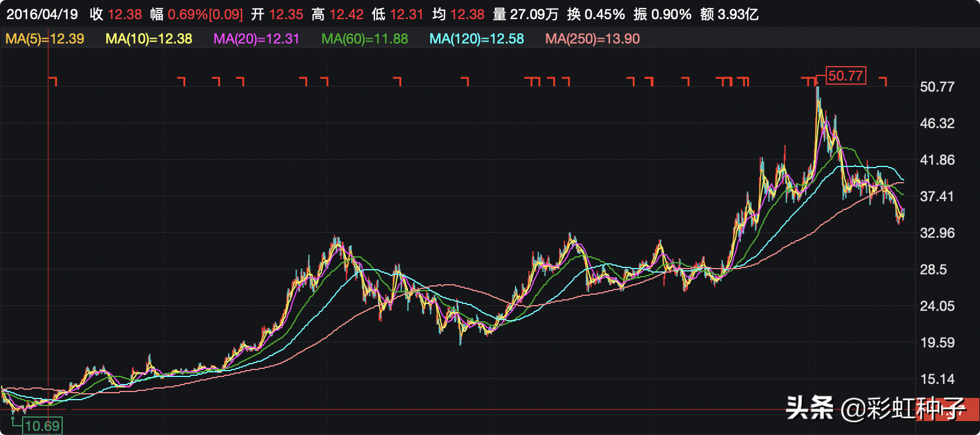Select the MA(60)=11.88 indicator label
980x435 pixels.
(x=365, y=39)
